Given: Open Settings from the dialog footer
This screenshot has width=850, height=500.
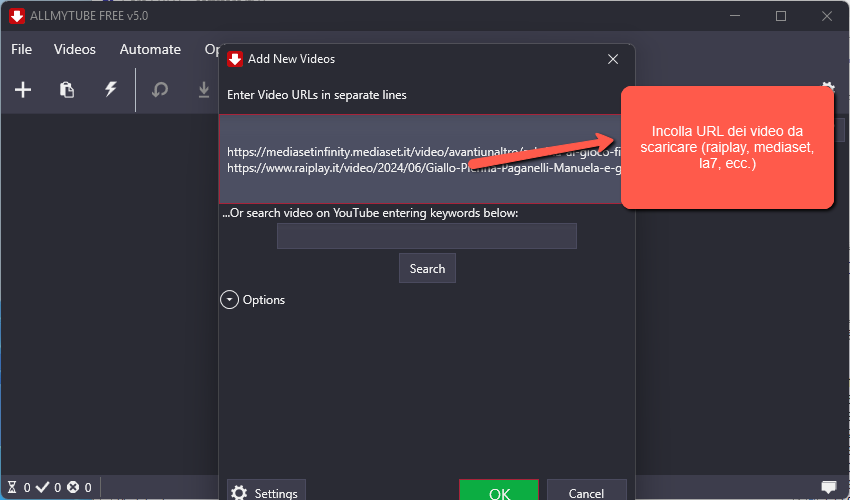Looking at the screenshot, I should 266,490.
